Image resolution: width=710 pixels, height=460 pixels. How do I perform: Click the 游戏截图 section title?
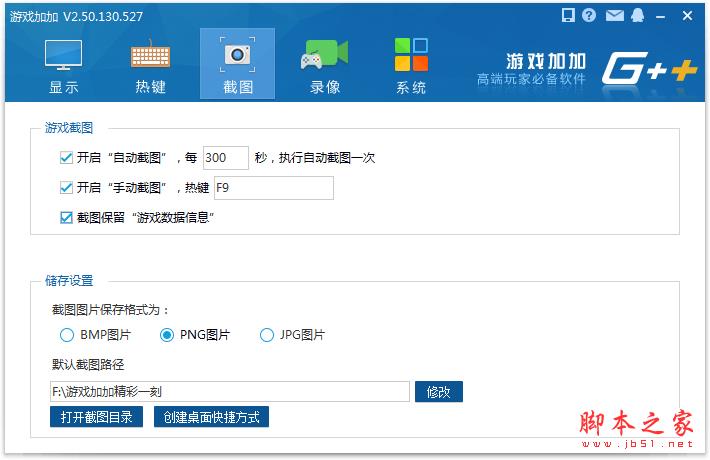click(69, 128)
